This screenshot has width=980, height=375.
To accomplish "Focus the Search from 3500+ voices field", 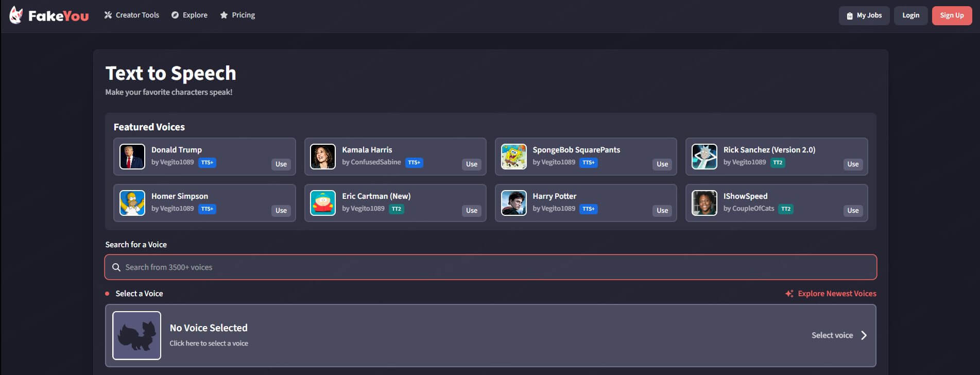I will point(490,267).
